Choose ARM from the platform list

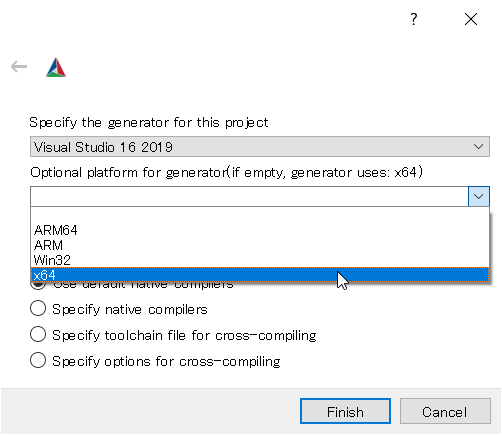(260, 245)
